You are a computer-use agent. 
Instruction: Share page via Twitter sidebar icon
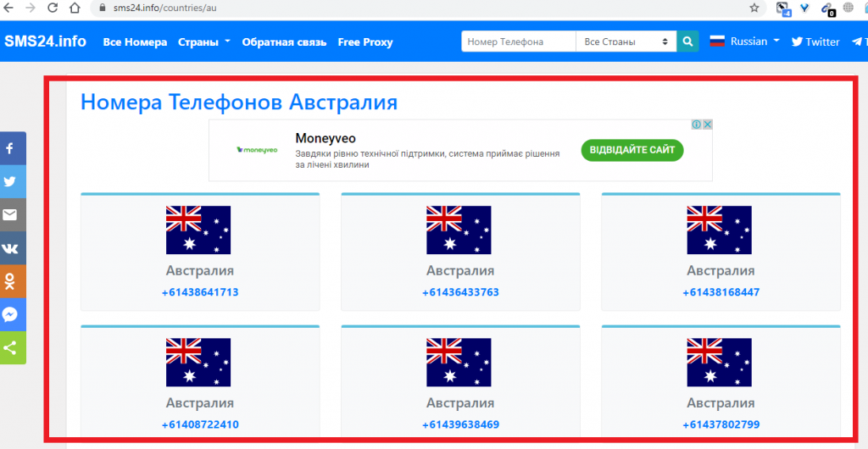click(x=11, y=181)
